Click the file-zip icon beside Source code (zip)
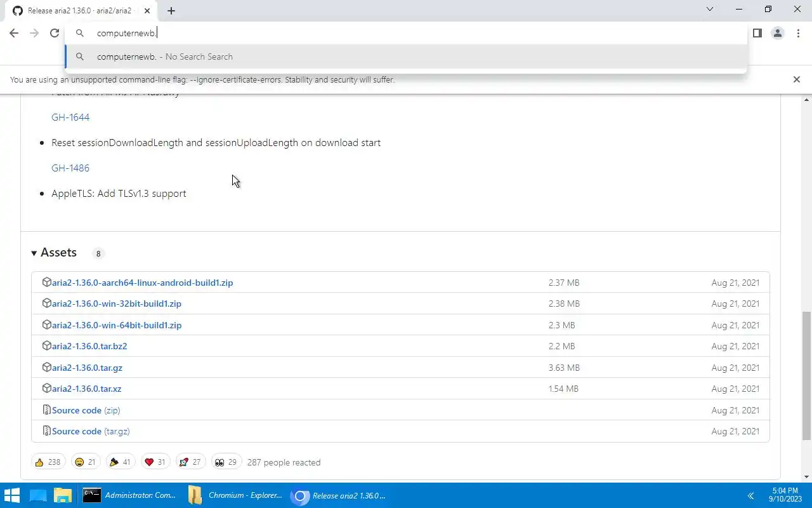812x508 pixels. pyautogui.click(x=46, y=410)
